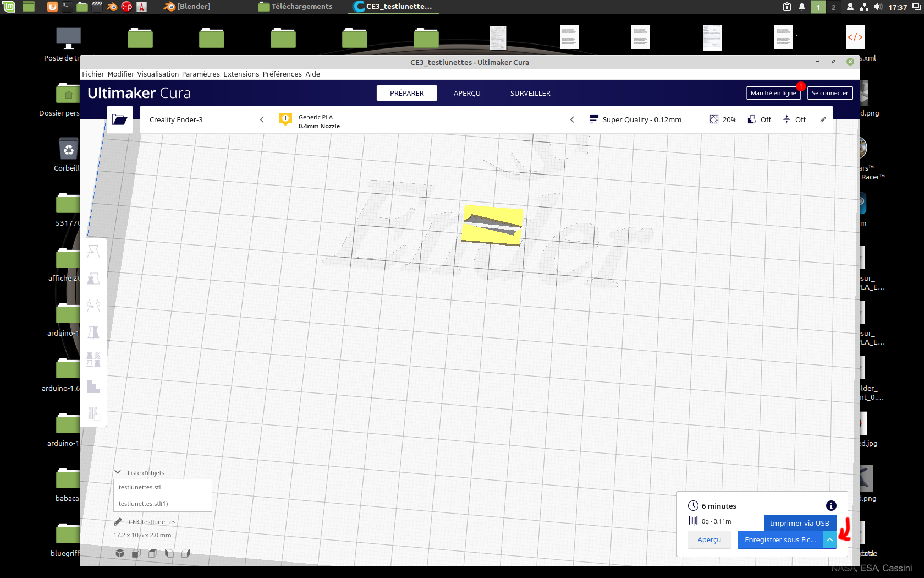Screen dimensions: 924x578
Task: Select testlunettes.stl(1) in the object list
Action: pos(163,504)
